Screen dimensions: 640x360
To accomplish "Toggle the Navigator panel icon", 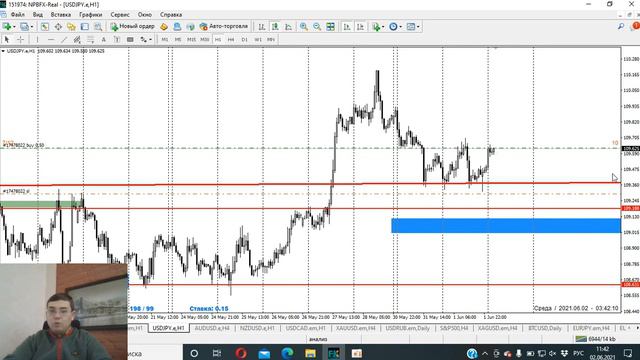I will pyautogui.click(x=71, y=27).
